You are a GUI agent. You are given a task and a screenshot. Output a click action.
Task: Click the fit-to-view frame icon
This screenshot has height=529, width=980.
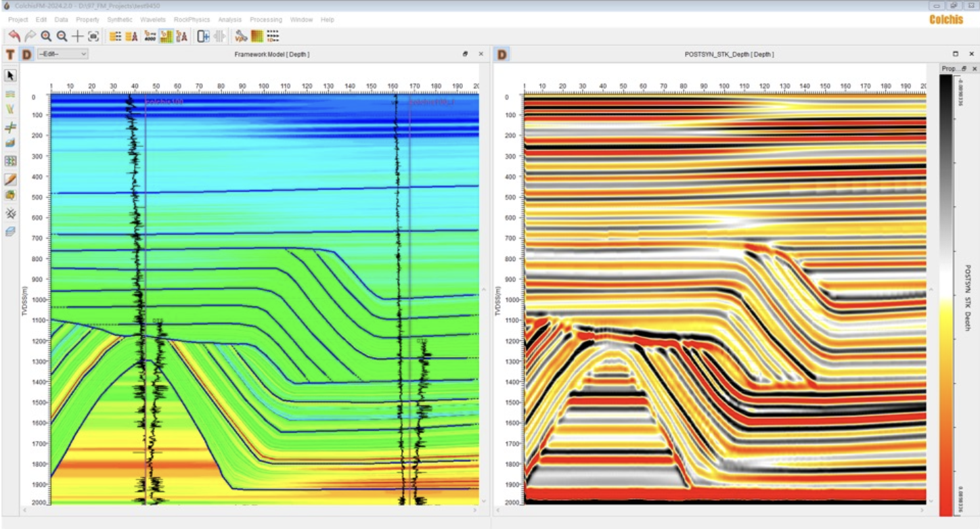pos(93,36)
